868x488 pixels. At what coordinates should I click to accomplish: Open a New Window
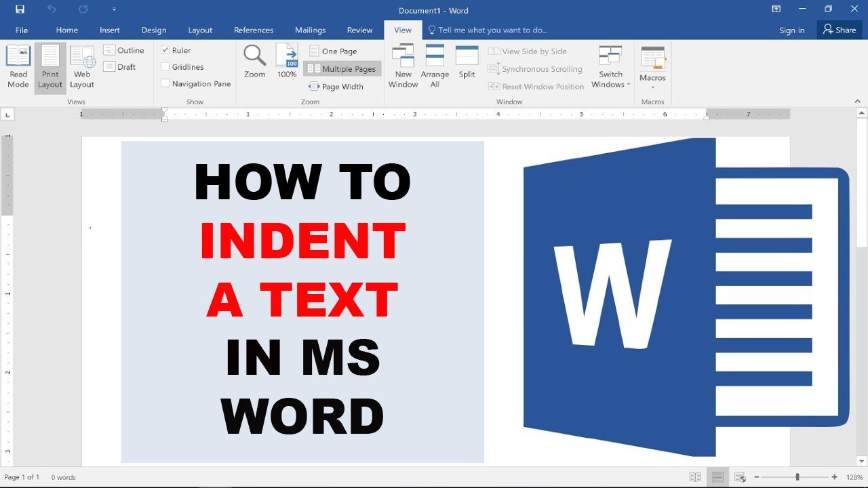pyautogui.click(x=403, y=66)
